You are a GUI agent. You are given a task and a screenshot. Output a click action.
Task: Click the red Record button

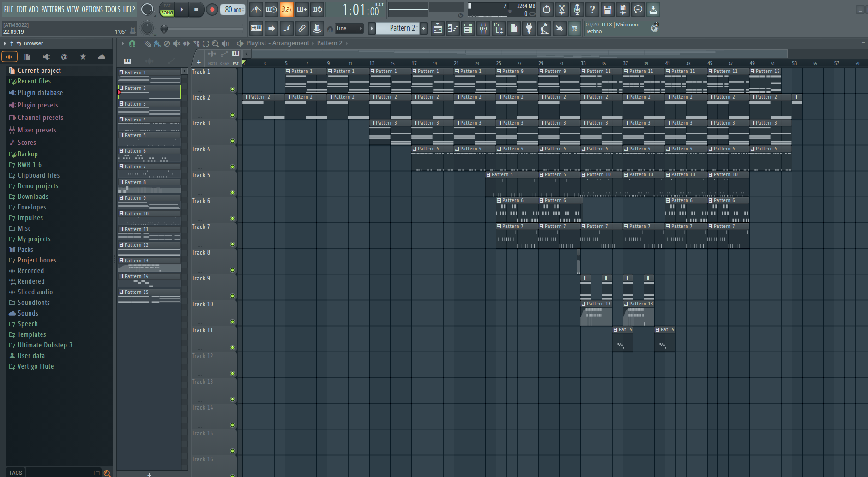[212, 9]
